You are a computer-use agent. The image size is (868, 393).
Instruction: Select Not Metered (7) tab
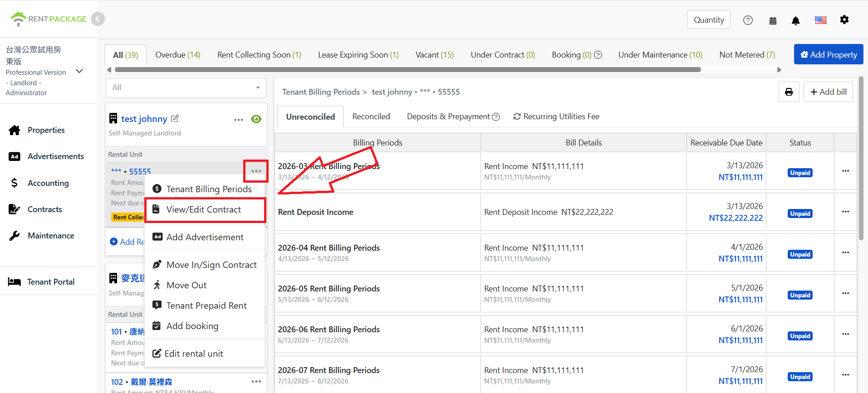(x=747, y=55)
